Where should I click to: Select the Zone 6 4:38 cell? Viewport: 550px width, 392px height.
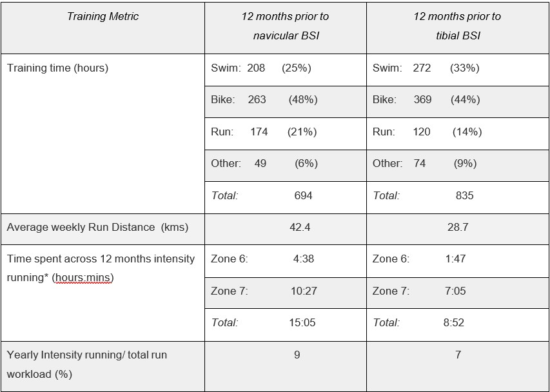pyautogui.click(x=286, y=261)
